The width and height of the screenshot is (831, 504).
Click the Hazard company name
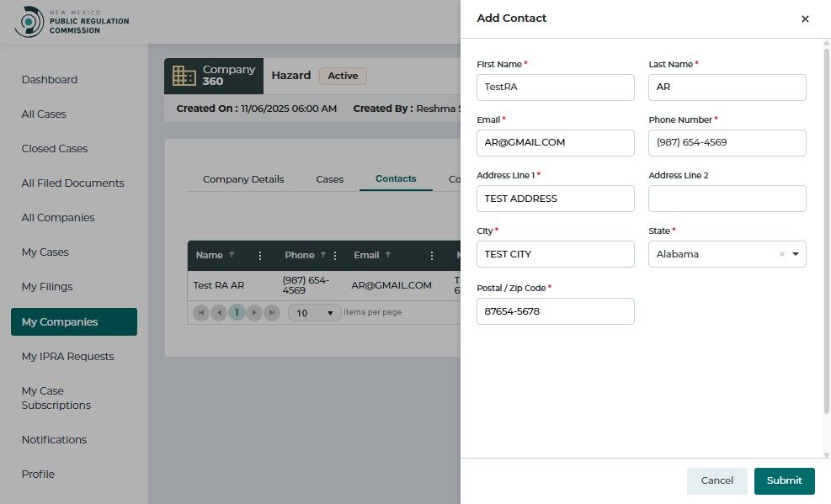291,75
